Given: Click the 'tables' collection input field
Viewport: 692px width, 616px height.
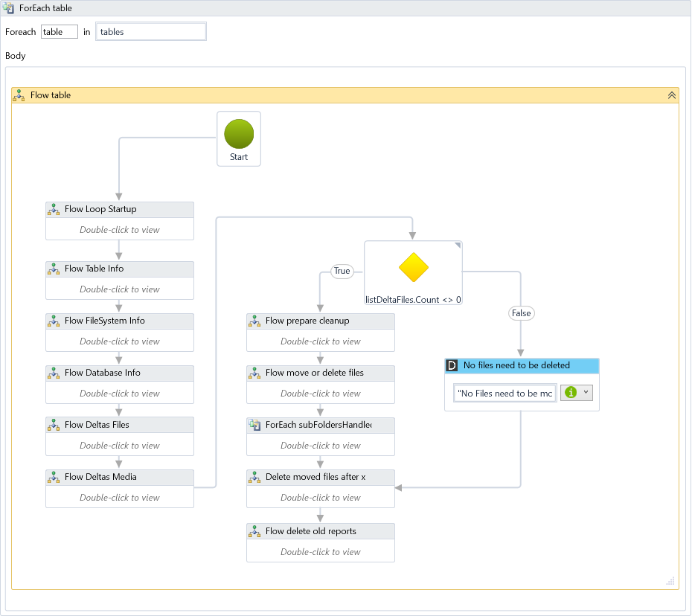Looking at the screenshot, I should point(151,32).
